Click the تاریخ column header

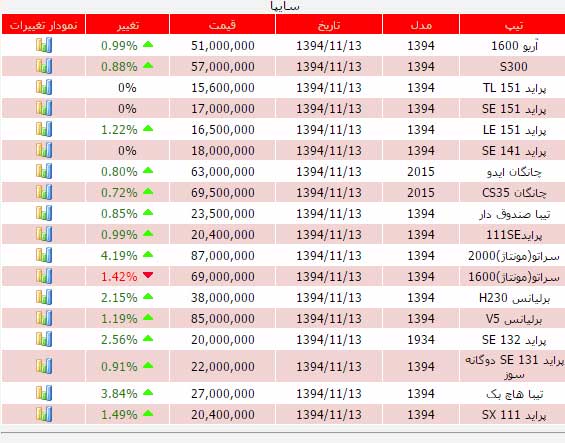tap(329, 25)
